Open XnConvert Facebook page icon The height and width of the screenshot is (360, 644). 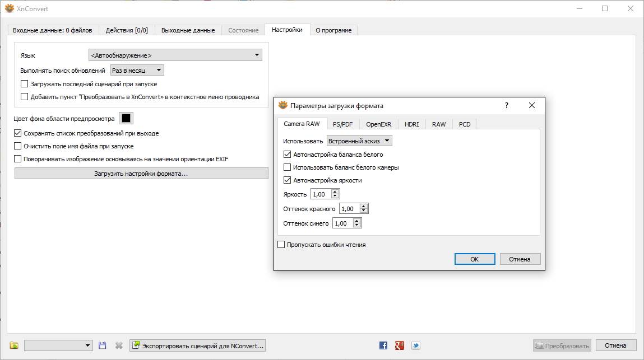383,345
